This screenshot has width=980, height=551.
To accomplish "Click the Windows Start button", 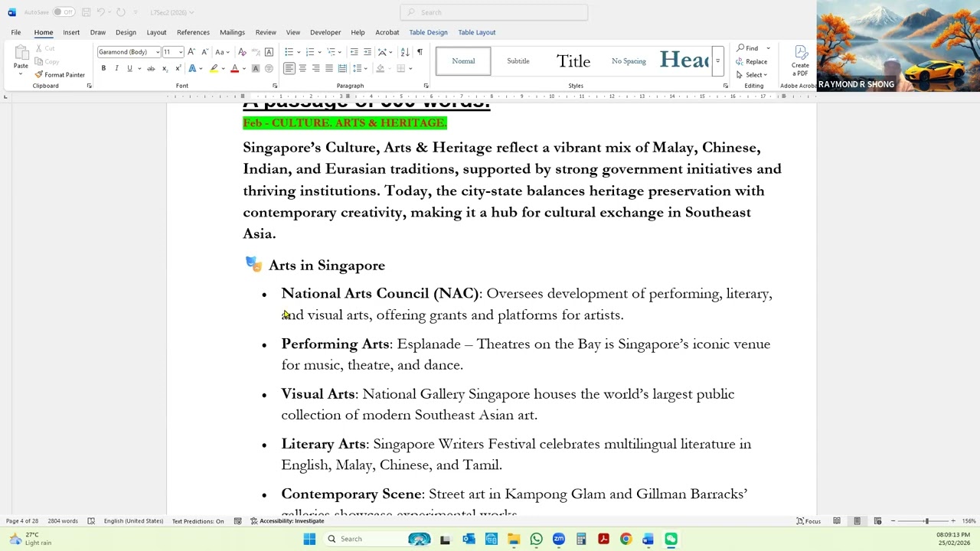I will 309,539.
